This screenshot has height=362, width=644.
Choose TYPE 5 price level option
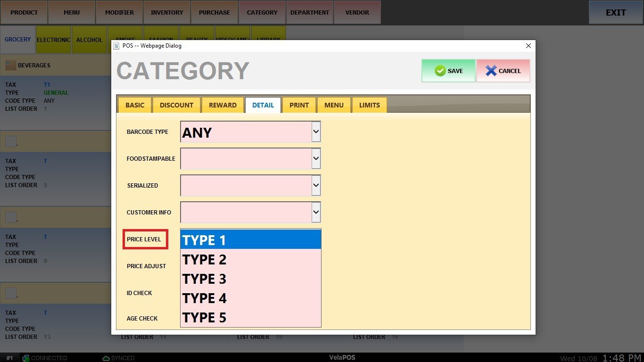coord(251,318)
